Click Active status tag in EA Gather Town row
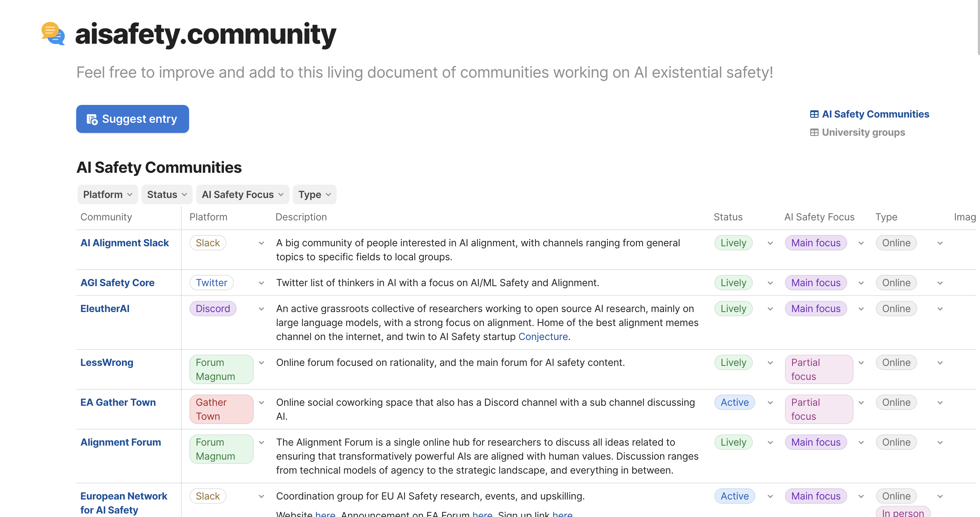The width and height of the screenshot is (980, 517). point(735,402)
